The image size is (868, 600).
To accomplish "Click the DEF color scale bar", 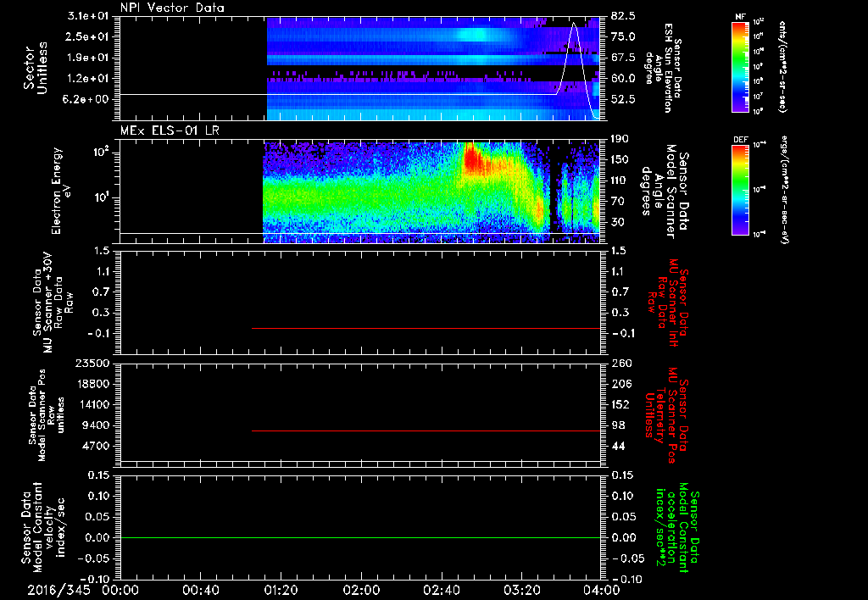I will [x=741, y=190].
